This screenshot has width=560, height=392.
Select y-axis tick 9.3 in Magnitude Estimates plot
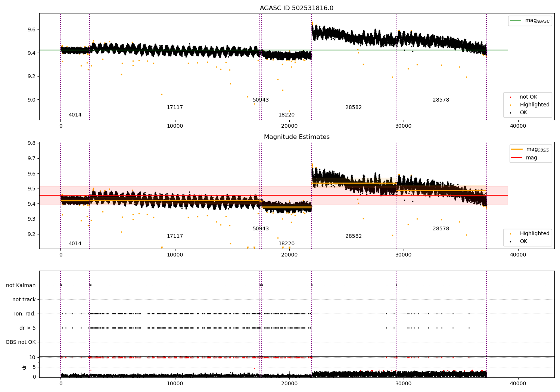click(31, 219)
